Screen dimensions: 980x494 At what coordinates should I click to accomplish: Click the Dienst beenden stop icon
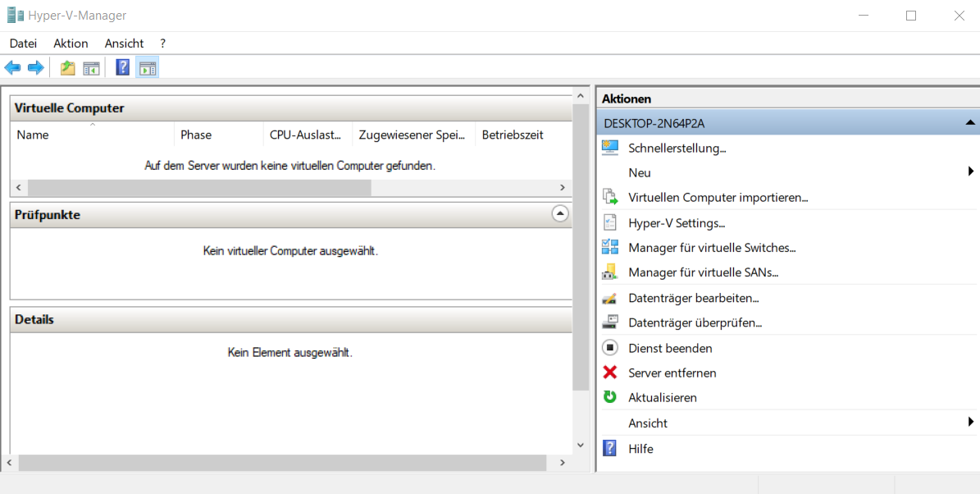(609, 348)
